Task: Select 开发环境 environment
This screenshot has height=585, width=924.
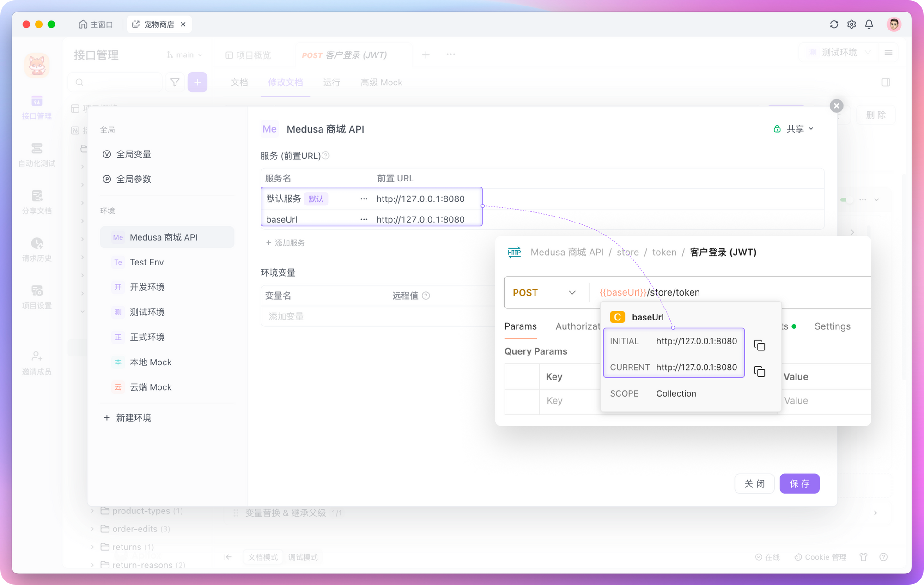Action: coord(167,287)
